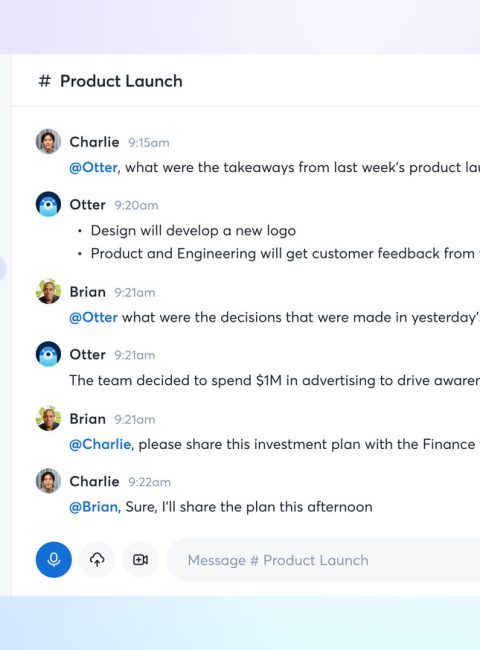This screenshot has width=480, height=650.
Task: Click the 9:22am timestamp
Action: (149, 482)
